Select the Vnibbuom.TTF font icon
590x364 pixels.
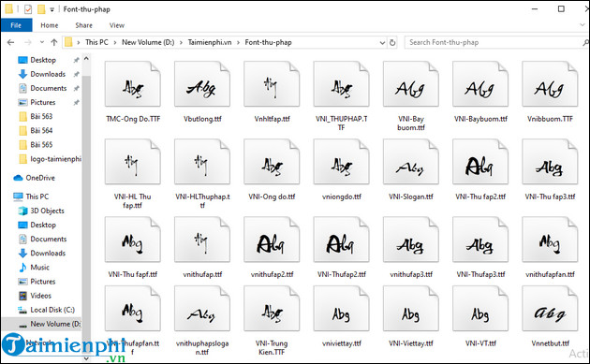tap(550, 84)
